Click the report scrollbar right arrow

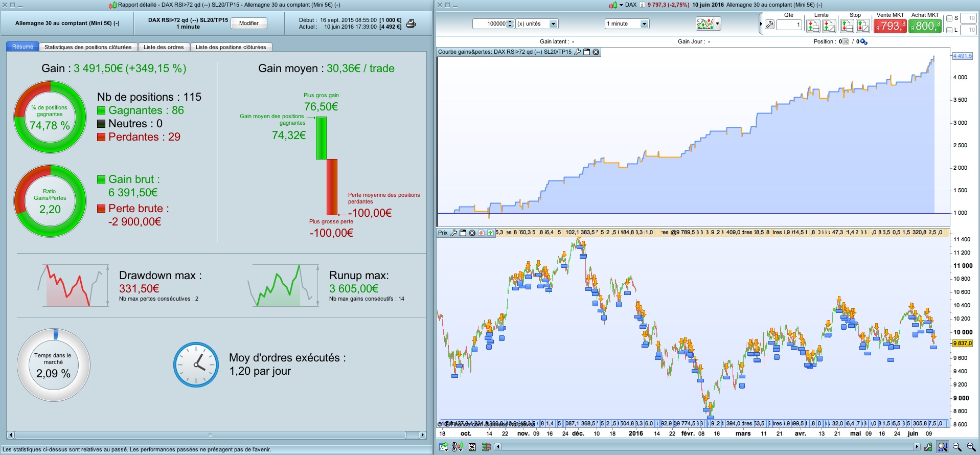tap(422, 435)
